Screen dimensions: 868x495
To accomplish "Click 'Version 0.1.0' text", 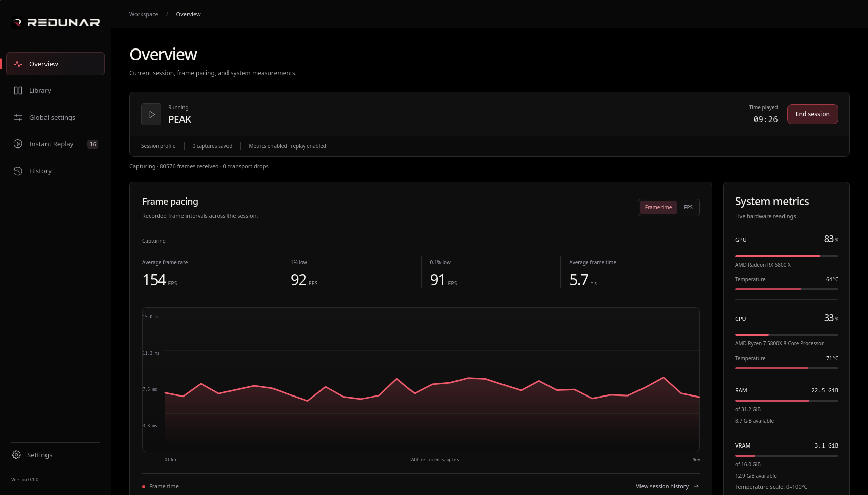I will 25,480.
